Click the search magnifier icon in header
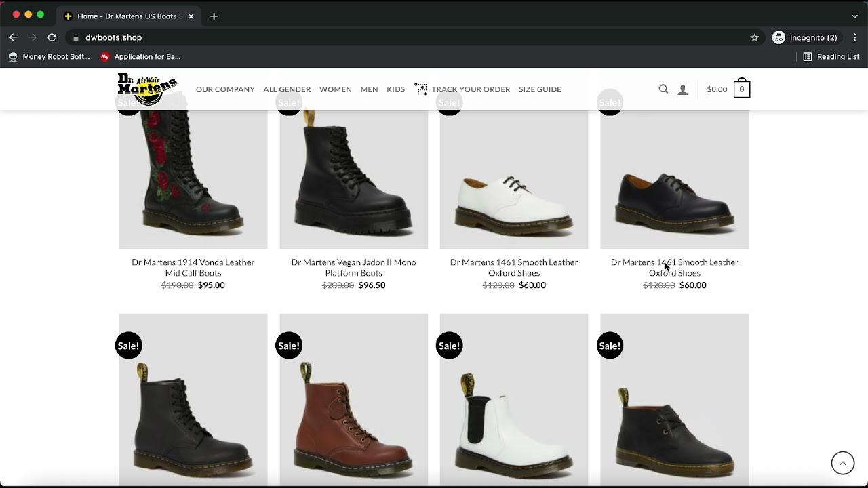 [x=663, y=89]
